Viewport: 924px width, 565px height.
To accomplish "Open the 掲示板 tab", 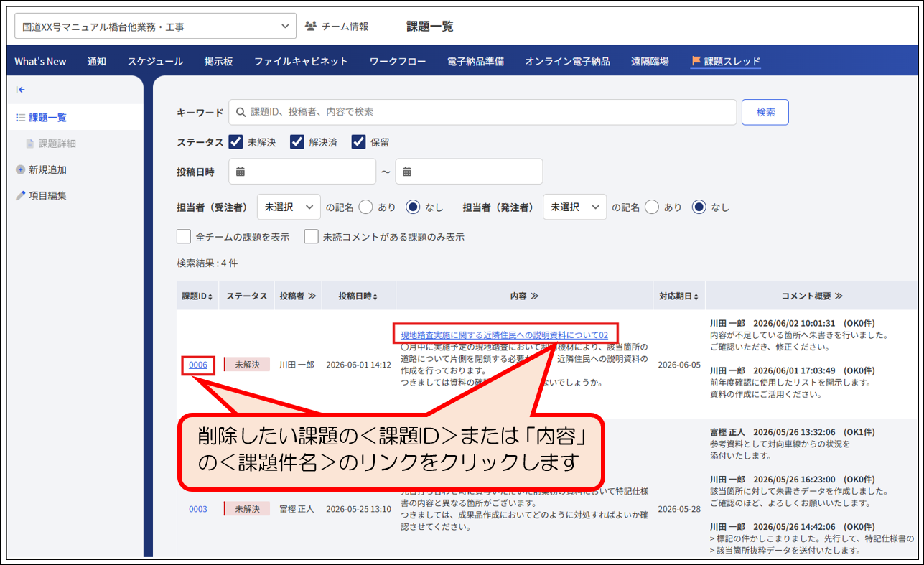I will pyautogui.click(x=218, y=62).
